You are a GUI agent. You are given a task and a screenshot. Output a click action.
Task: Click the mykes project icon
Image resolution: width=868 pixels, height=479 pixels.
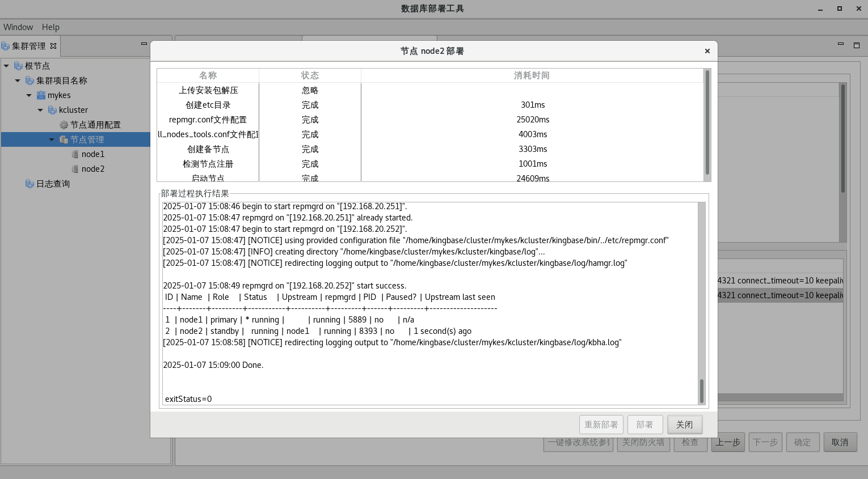click(41, 95)
